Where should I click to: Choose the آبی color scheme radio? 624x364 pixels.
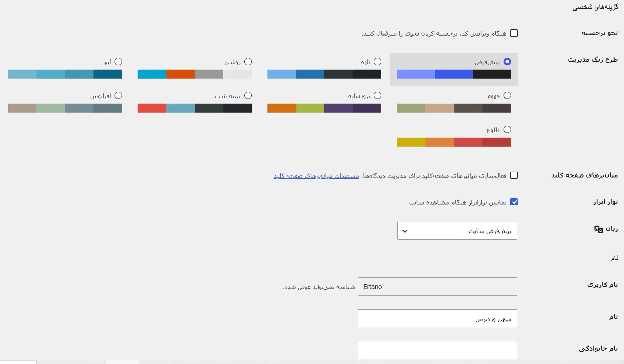[x=118, y=62]
